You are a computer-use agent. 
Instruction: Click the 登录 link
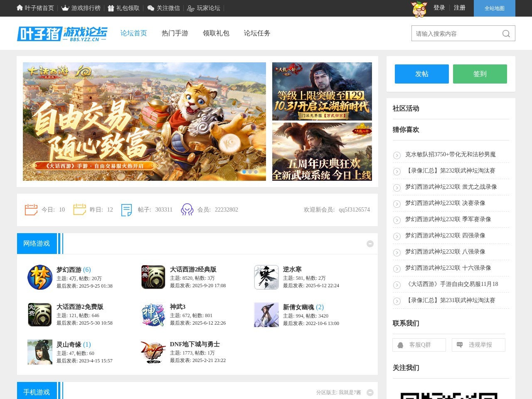(439, 8)
